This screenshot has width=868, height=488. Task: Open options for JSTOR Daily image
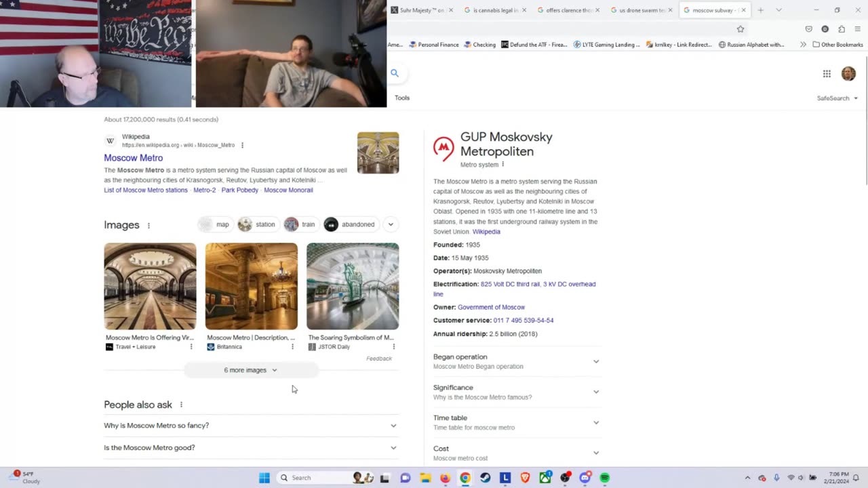pos(393,347)
